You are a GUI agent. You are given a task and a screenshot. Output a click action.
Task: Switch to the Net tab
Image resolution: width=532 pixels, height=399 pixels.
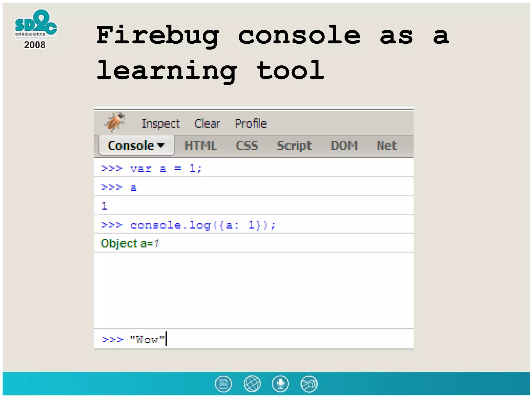(x=387, y=146)
